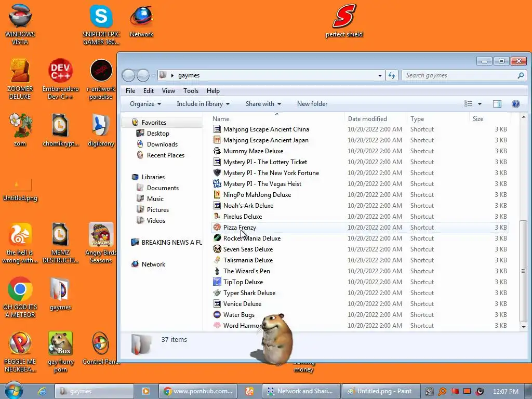Screen dimensions: 532x399
Task: Click the Typer Shark Deluxe shortcut icon
Action: 217,293
